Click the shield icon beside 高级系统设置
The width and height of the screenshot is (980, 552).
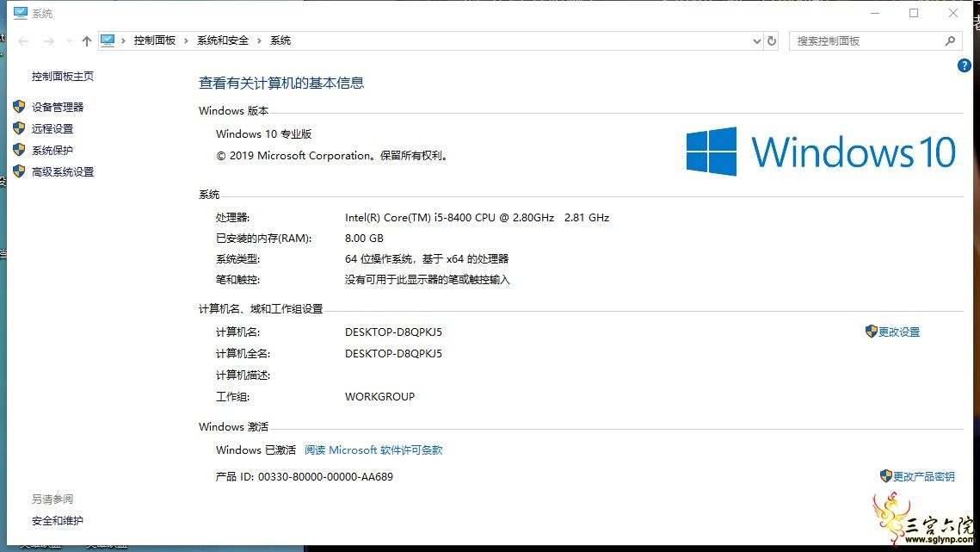pyautogui.click(x=20, y=171)
